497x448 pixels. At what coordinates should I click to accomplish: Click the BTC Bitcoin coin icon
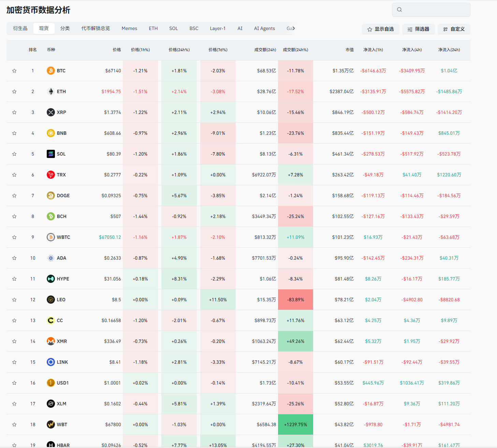click(50, 71)
